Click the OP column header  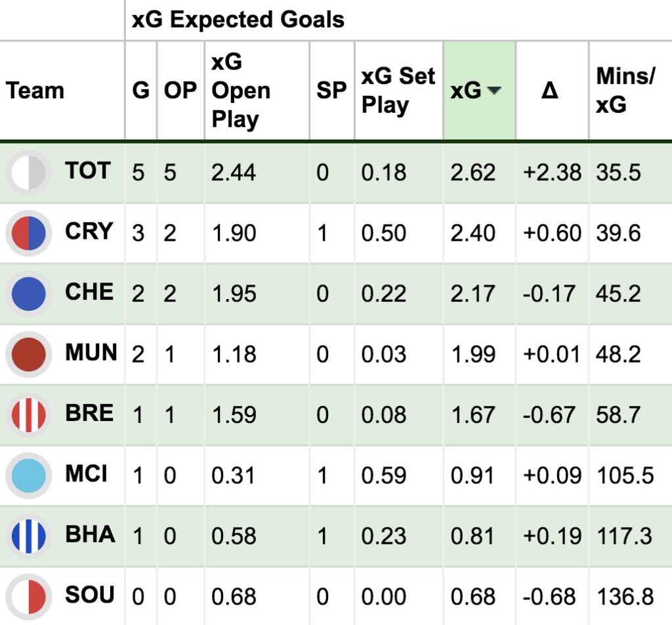180,91
